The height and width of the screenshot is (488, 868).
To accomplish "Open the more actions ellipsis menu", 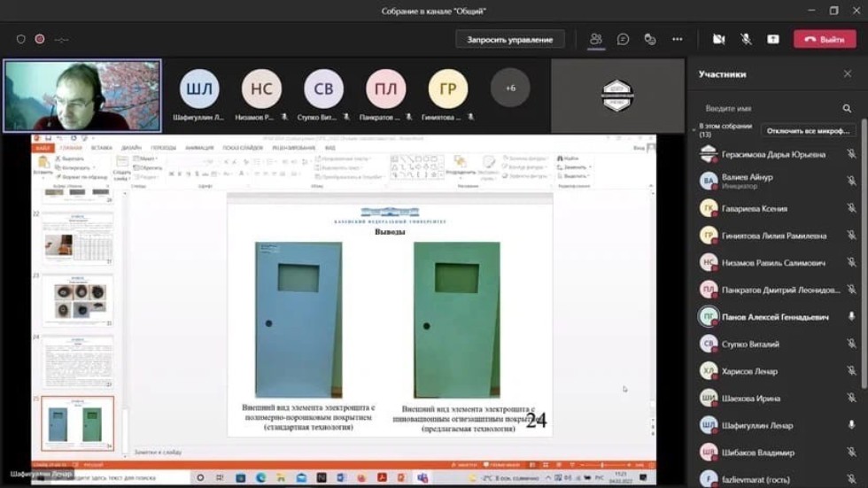I will 678,39.
